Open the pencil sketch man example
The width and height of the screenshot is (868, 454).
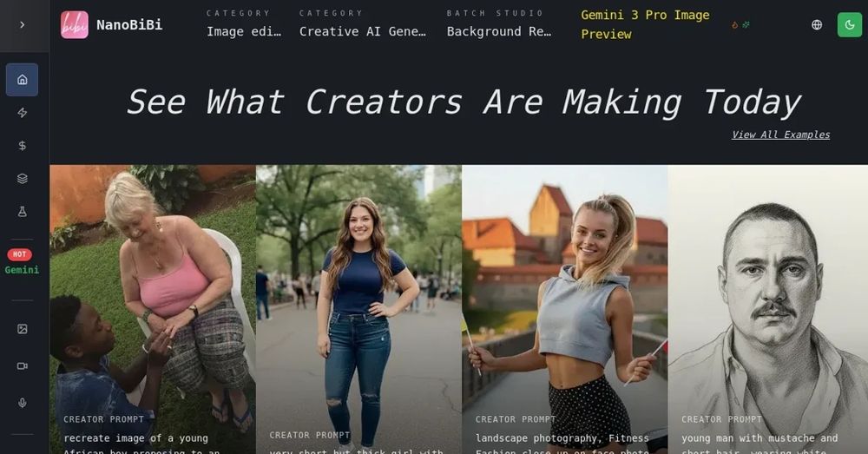[768, 310]
